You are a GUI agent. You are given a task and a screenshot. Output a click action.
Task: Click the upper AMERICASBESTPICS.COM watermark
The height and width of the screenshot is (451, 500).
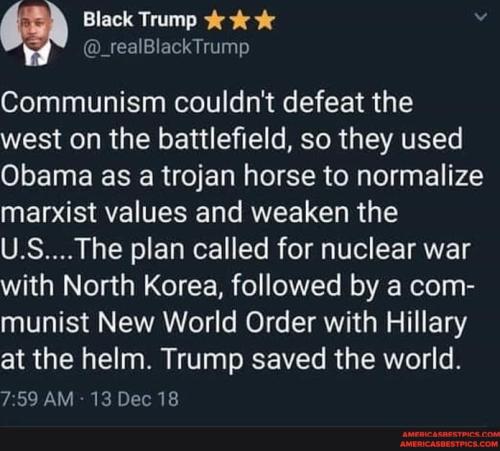(x=449, y=433)
